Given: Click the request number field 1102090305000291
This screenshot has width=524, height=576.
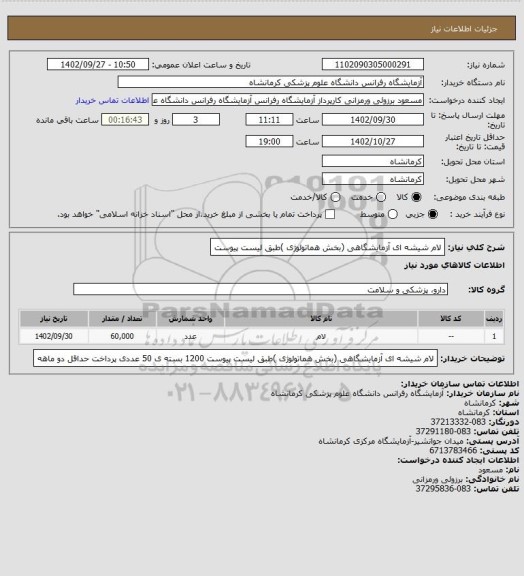Looking at the screenshot, I should 373,64.
